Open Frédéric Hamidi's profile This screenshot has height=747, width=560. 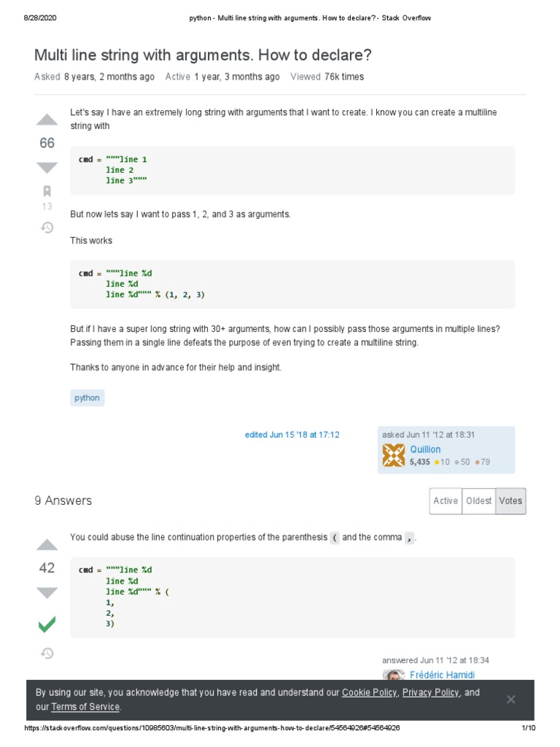tap(442, 676)
